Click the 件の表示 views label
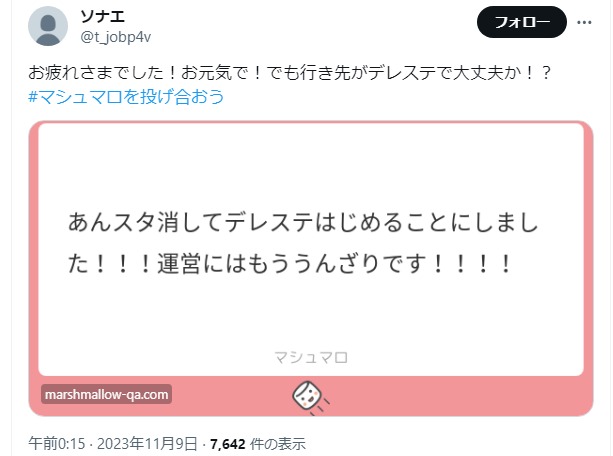 tap(278, 444)
